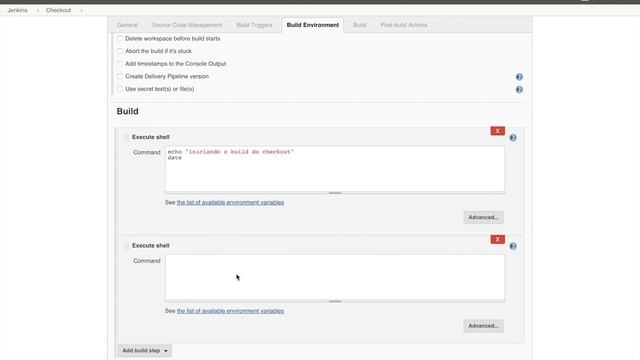Grab drag handle of first Execute shell step

pos(126,137)
